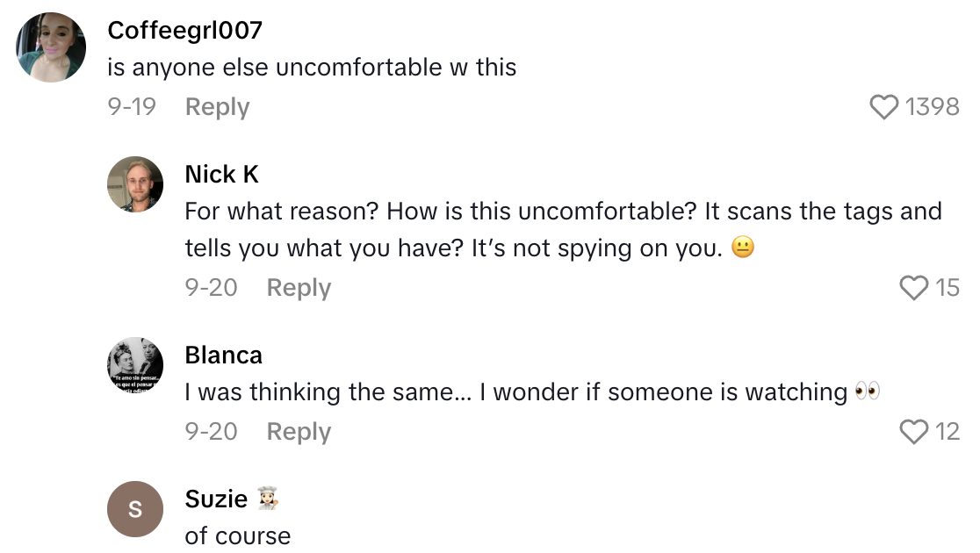Reply to Blanca's comment
The width and height of the screenshot is (980, 553).
coord(299,431)
